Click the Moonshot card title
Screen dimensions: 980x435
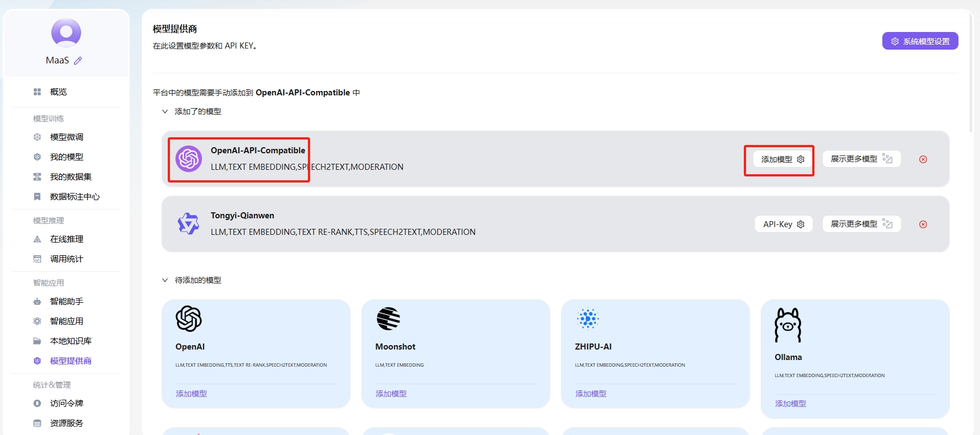[395, 347]
